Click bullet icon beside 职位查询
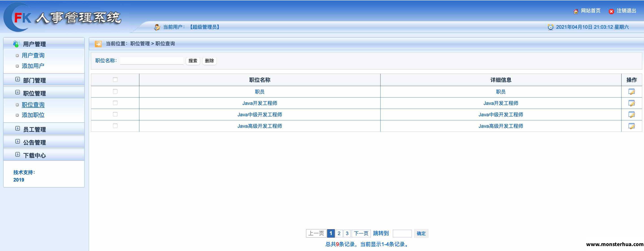The height and width of the screenshot is (251, 644). point(17,105)
